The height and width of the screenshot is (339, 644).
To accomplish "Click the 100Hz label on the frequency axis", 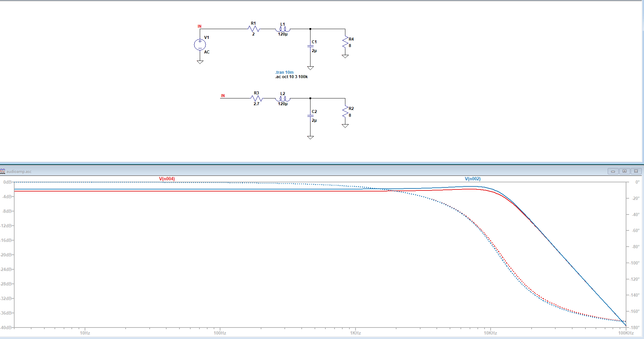I will click(220, 333).
